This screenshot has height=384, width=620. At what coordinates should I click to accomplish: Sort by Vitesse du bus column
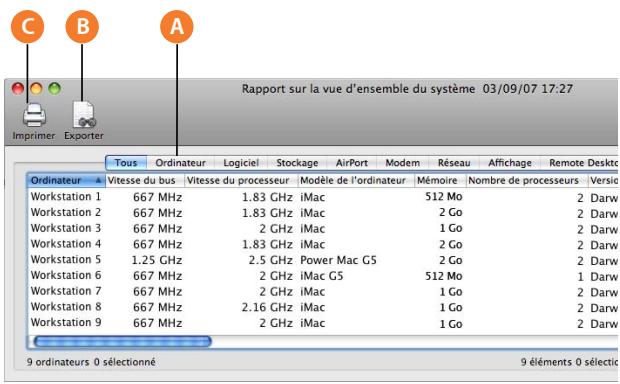point(145,180)
